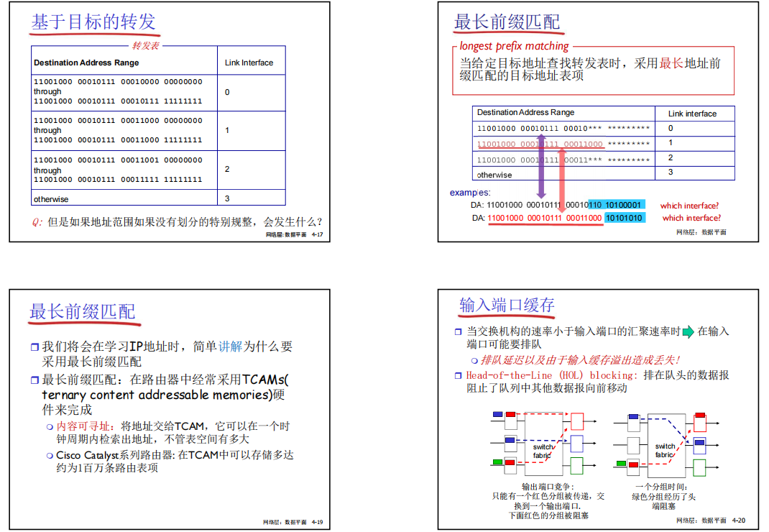Click prefix row '11001000 00010111 00011*** *********'

click(x=563, y=160)
